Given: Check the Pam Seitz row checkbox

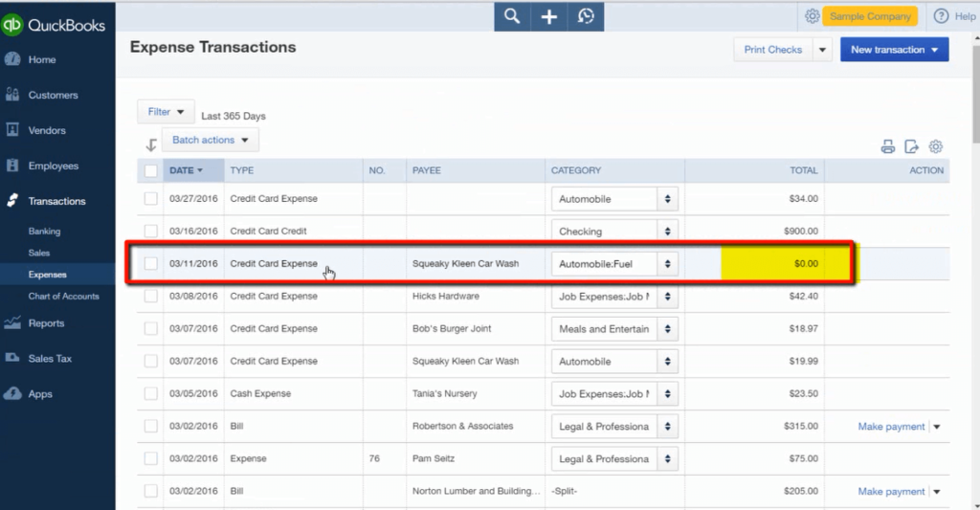Looking at the screenshot, I should coord(150,458).
